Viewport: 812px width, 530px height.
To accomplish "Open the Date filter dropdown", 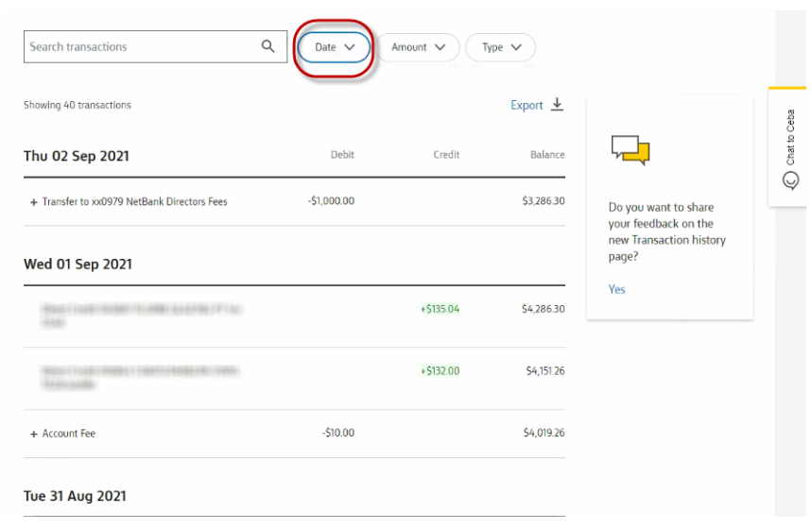I will pos(334,47).
